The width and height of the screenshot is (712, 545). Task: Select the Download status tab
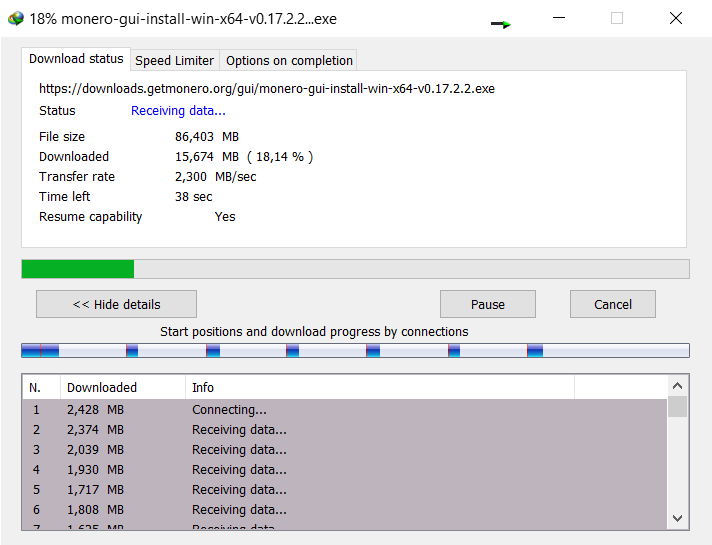76,59
